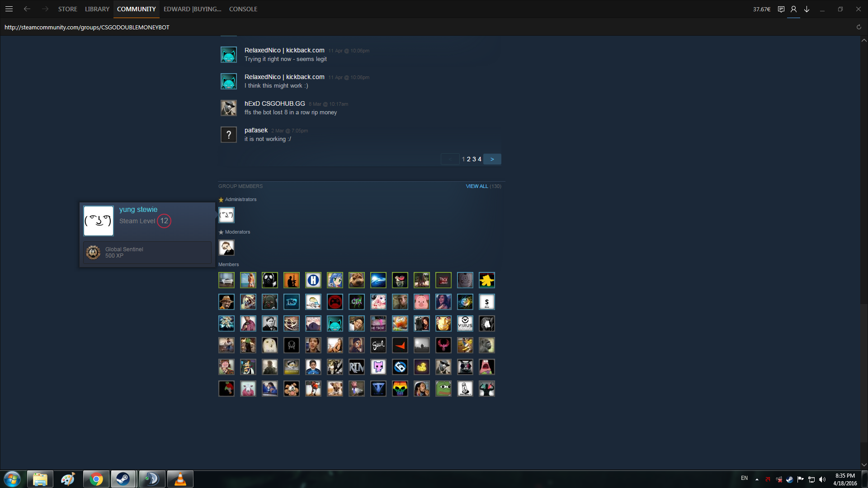Click the chat messages icon
Image resolution: width=868 pixels, height=488 pixels.
point(781,9)
